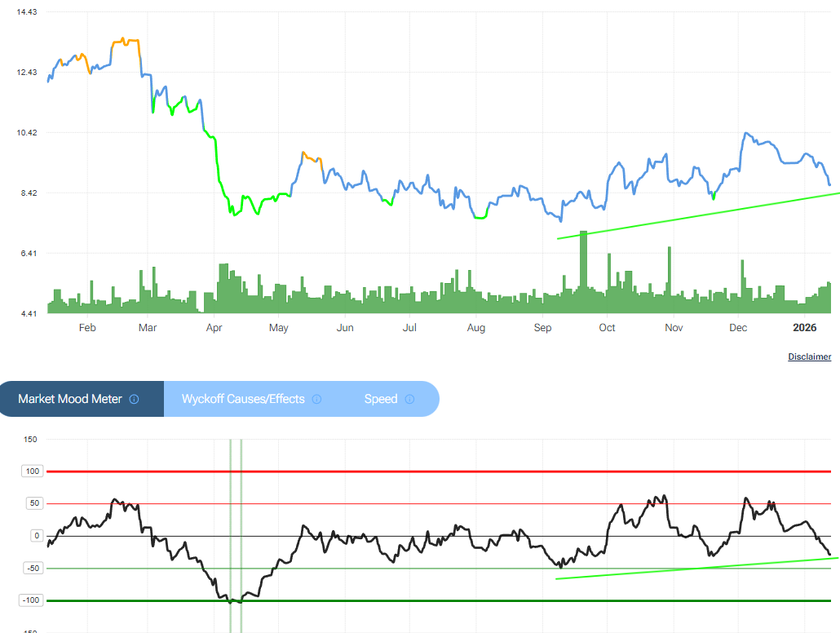The height and width of the screenshot is (633, 840).
Task: Open the info tooltip for Wyckoff Causes/Effects
Action: click(318, 399)
